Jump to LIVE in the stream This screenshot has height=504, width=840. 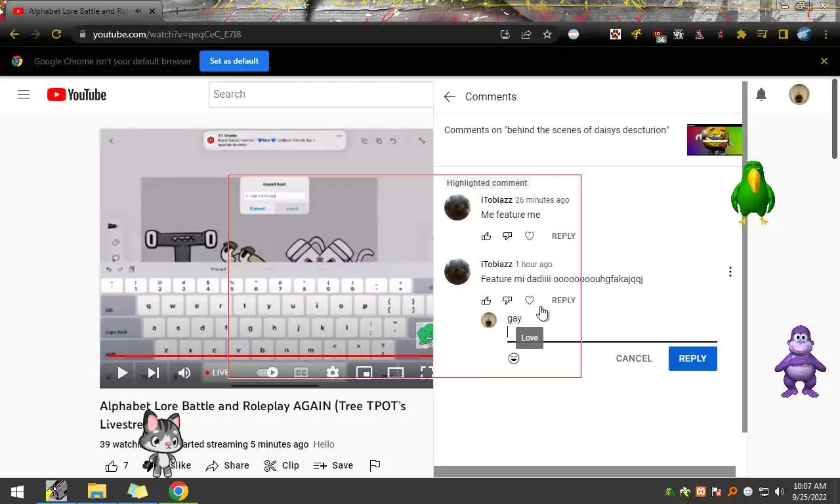pos(217,373)
